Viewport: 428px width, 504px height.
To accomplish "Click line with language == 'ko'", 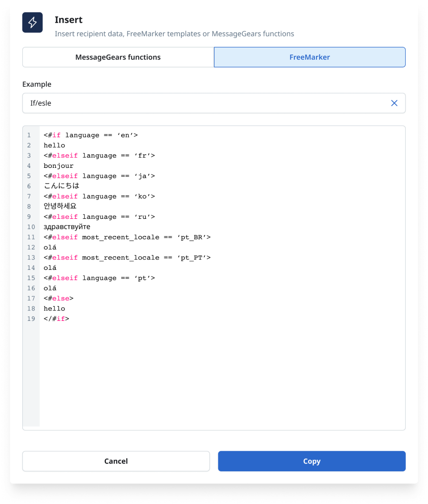I will 99,196.
